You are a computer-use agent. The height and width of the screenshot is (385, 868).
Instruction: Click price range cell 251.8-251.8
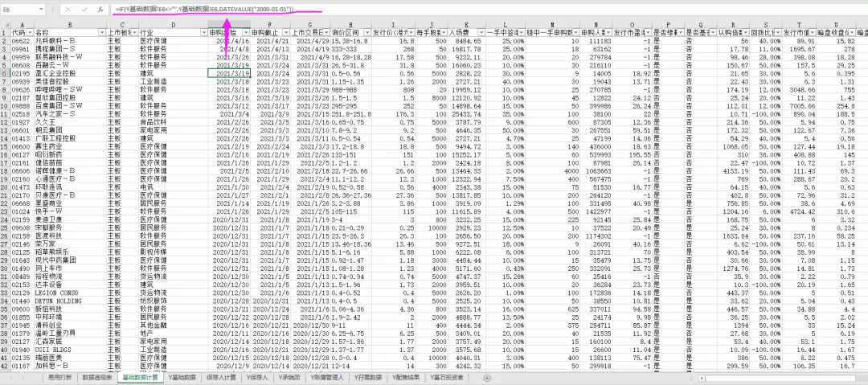pyautogui.click(x=350, y=113)
